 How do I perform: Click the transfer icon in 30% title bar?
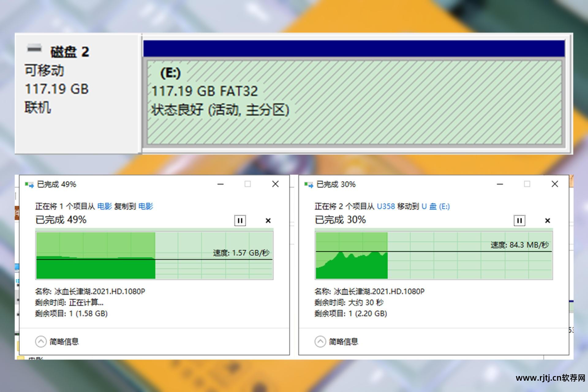click(309, 185)
